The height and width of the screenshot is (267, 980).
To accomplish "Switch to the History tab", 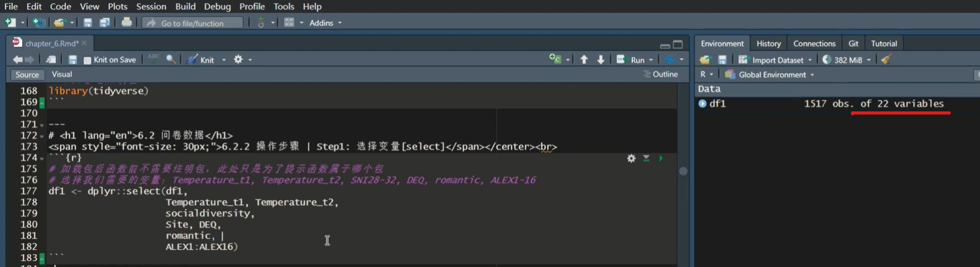I will (x=768, y=43).
